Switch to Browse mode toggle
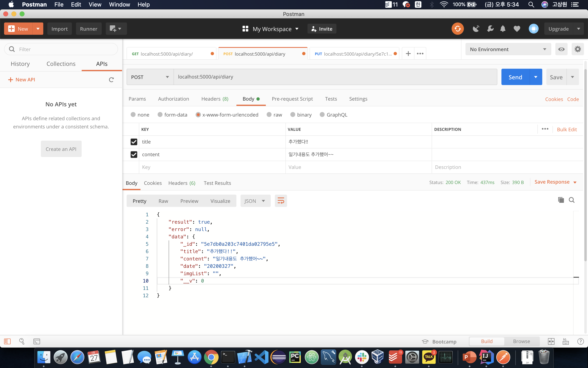The width and height of the screenshot is (588, 368). click(521, 341)
